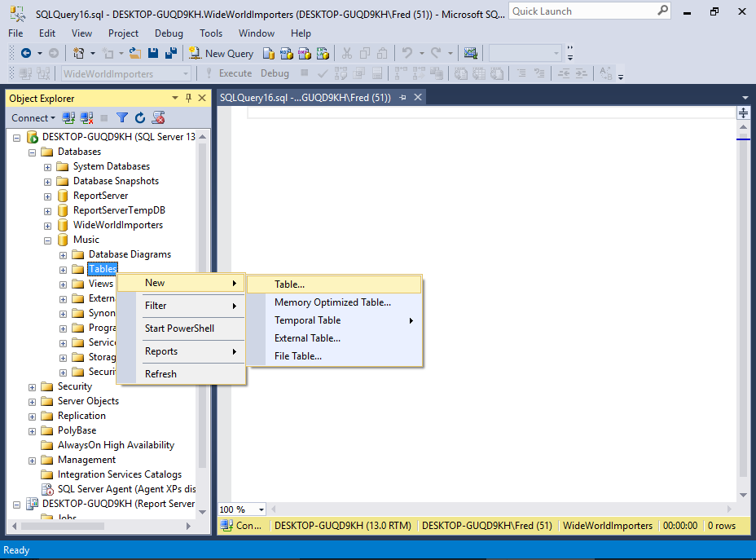The height and width of the screenshot is (560, 756).
Task: Click the Connect Object Explorer icon
Action: tap(69, 117)
